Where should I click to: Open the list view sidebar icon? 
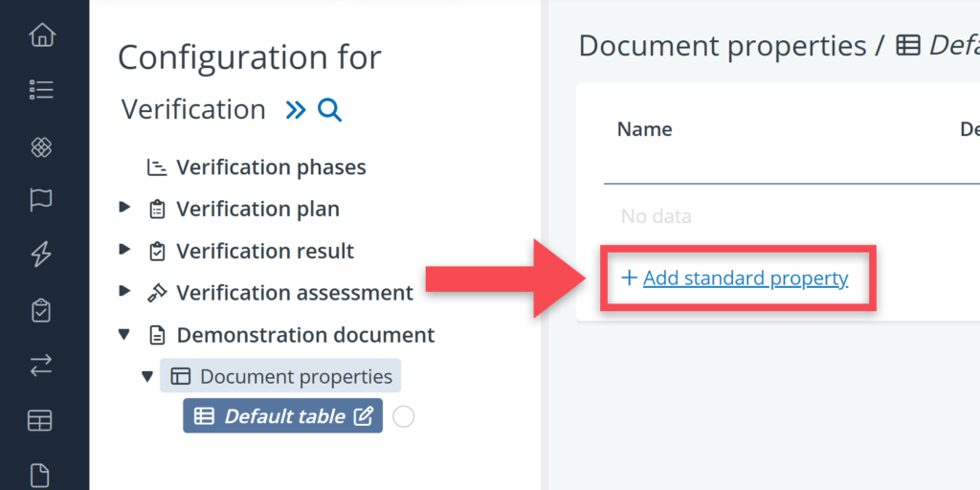point(42,91)
